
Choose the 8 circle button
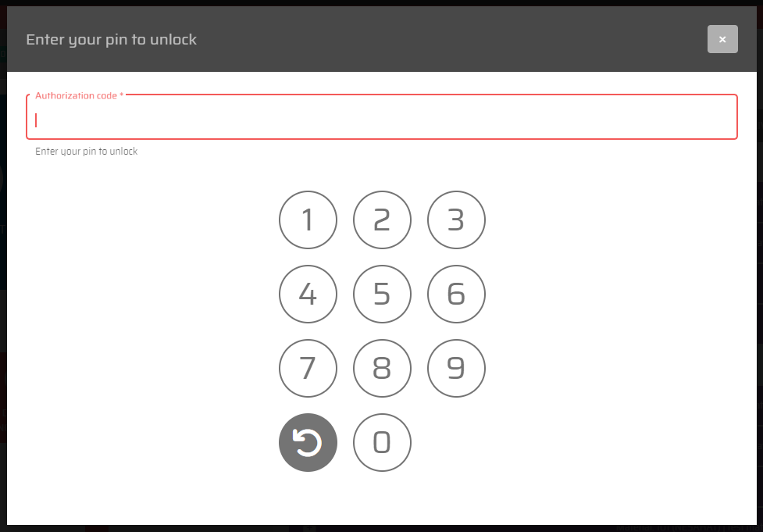382,369
